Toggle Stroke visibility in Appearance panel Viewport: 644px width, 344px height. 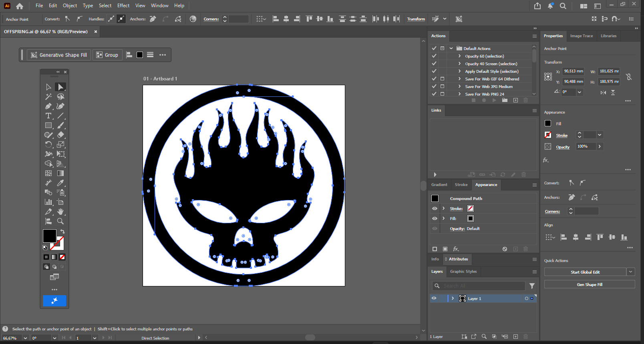coord(435,208)
